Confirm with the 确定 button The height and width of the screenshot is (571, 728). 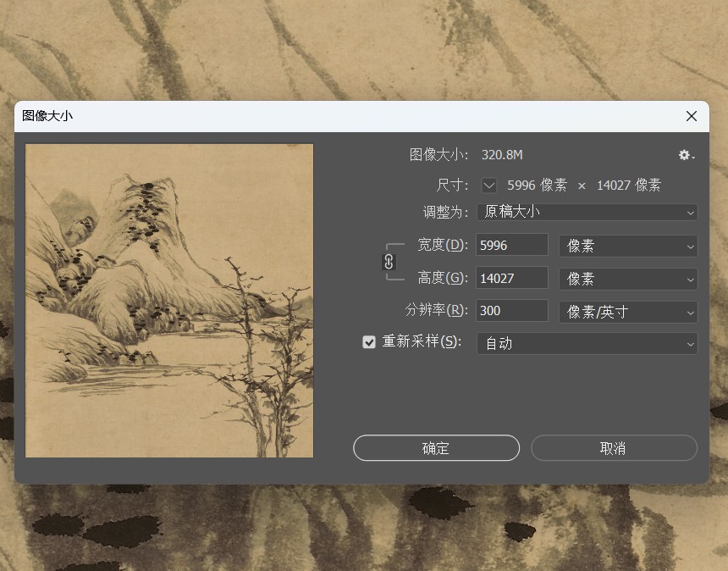[437, 448]
